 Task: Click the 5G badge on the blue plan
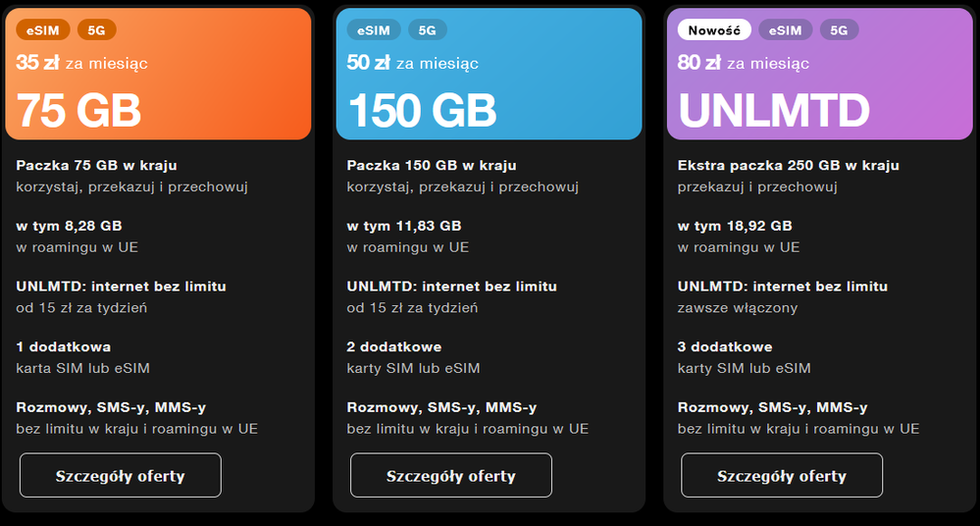[427, 30]
